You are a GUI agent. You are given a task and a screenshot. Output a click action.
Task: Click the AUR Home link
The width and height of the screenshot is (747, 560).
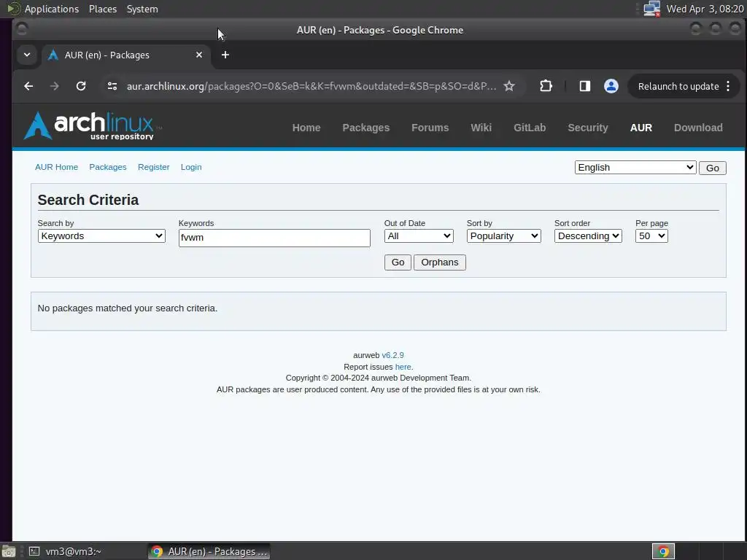[56, 167]
